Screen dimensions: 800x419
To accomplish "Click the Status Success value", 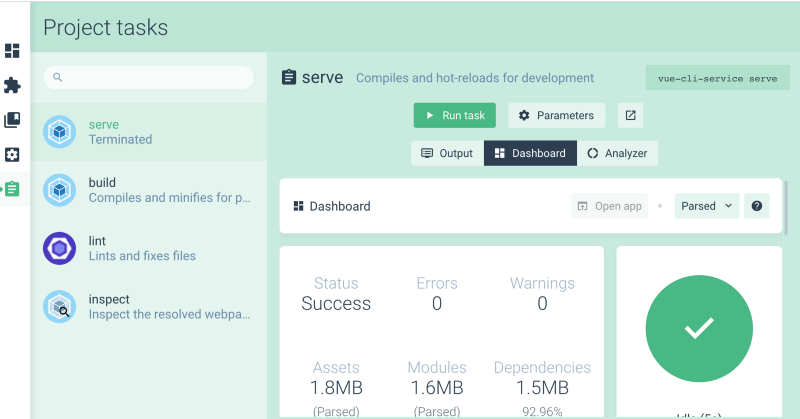I will (x=336, y=304).
